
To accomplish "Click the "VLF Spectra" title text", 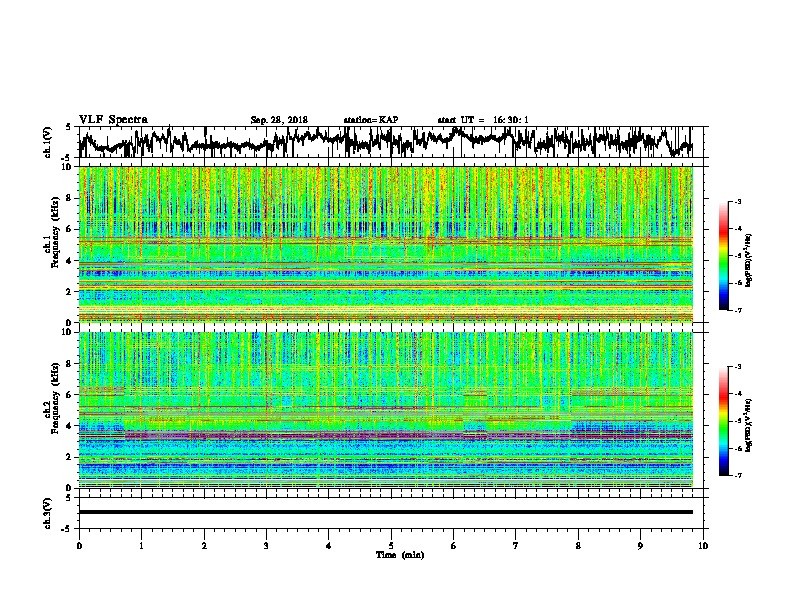I will pyautogui.click(x=113, y=120).
